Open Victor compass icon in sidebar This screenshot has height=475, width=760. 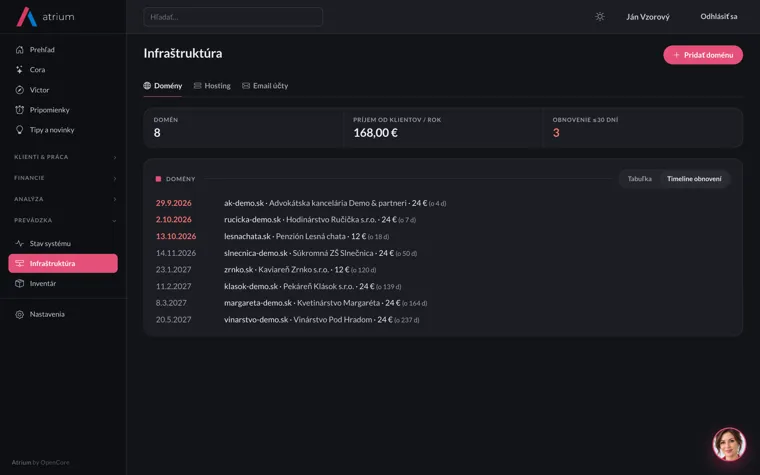[x=19, y=90]
